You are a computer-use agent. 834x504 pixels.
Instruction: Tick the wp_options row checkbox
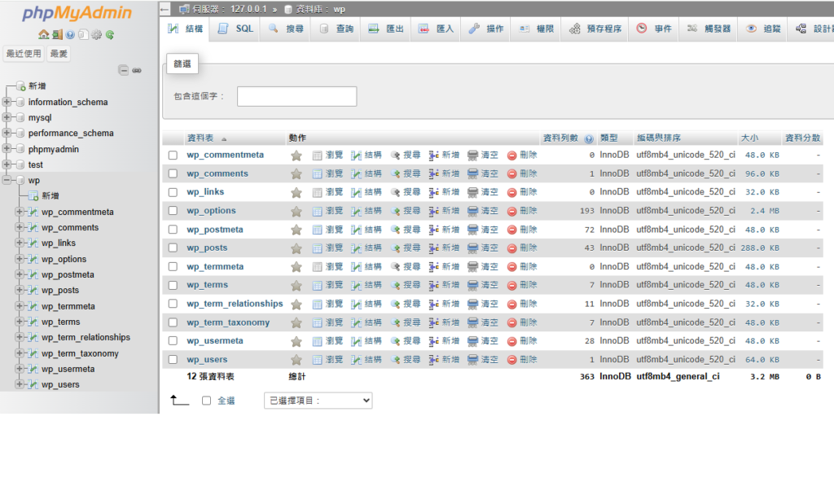[173, 211]
